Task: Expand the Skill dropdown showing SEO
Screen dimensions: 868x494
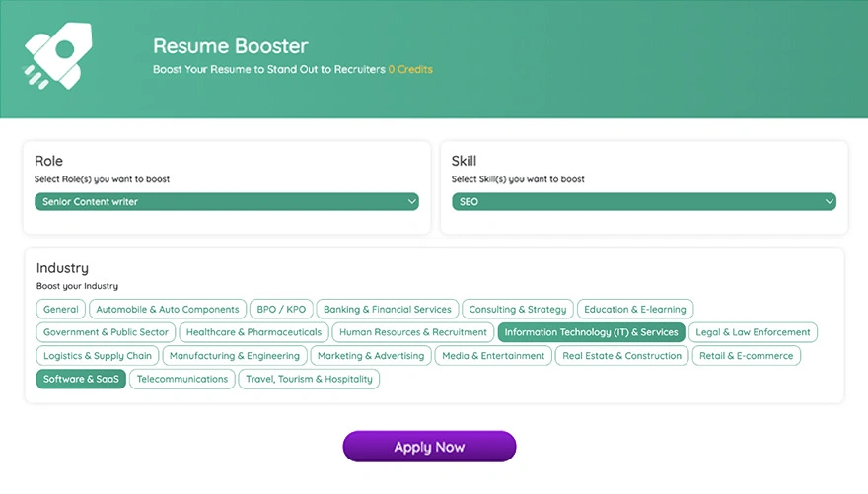Action: coord(643,202)
